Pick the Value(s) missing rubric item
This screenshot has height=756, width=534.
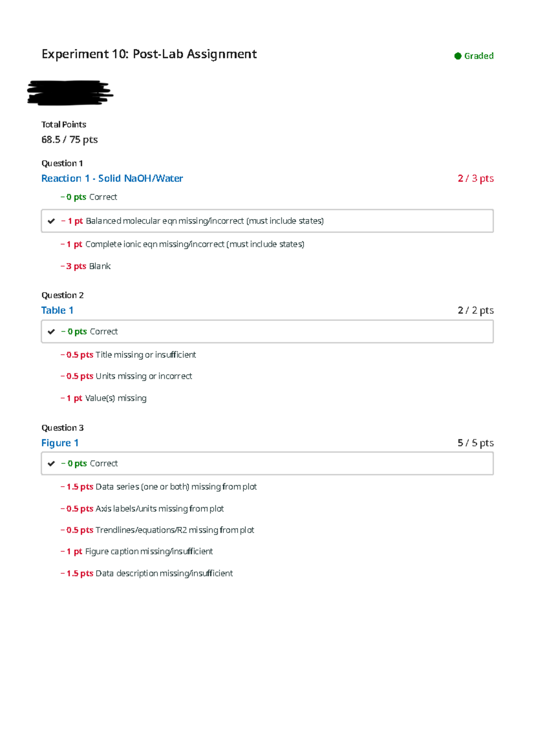[104, 398]
